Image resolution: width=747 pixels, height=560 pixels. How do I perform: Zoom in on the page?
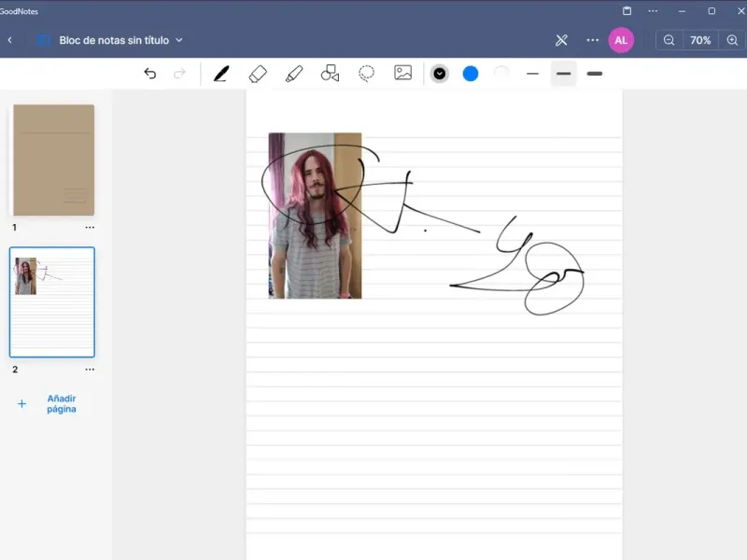coord(732,40)
